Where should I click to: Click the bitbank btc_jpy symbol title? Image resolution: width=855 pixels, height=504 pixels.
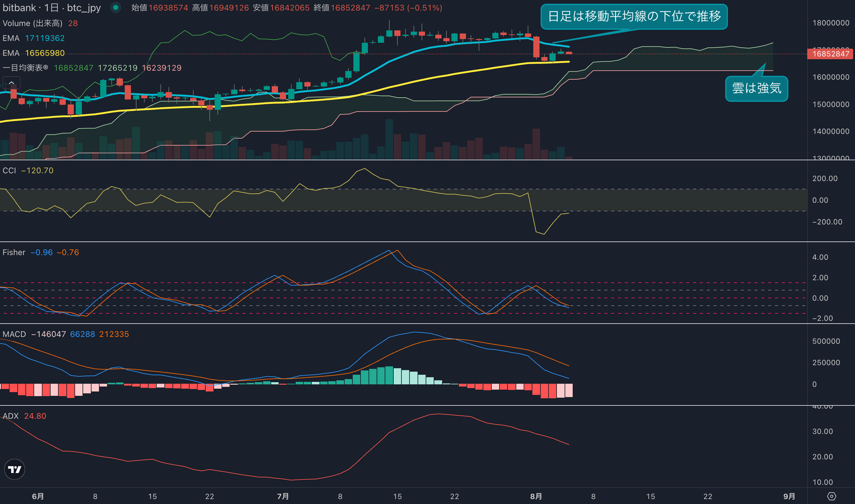pyautogui.click(x=51, y=7)
